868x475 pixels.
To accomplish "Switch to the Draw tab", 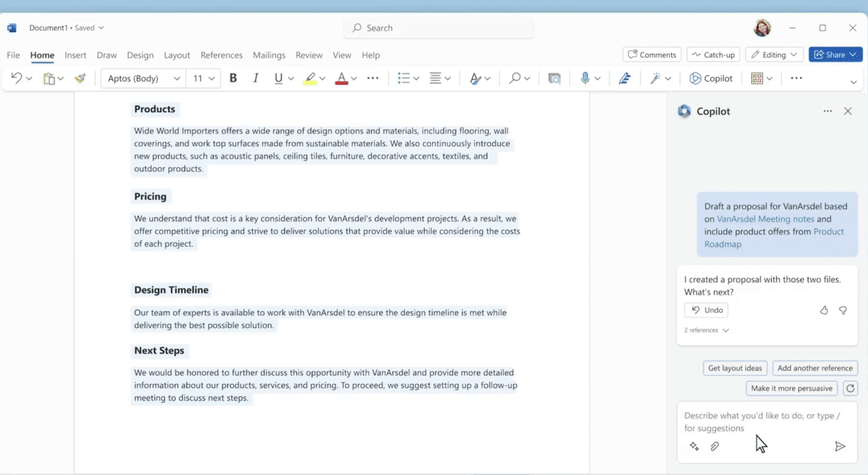I will coord(106,55).
